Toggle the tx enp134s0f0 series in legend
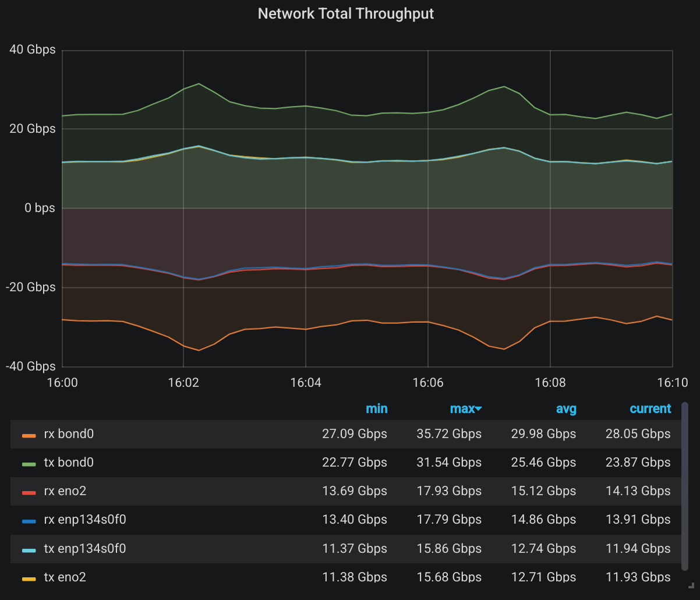The image size is (700, 600). pos(85,548)
